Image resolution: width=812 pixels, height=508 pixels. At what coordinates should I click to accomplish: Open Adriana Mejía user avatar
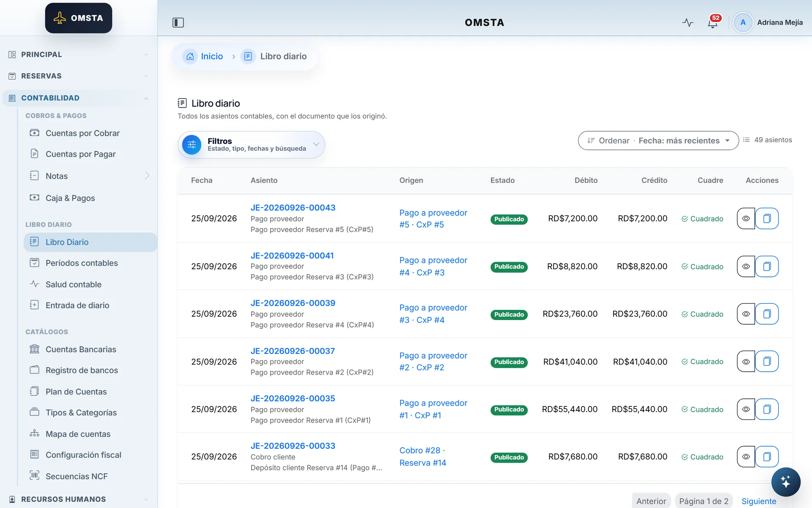(x=743, y=22)
